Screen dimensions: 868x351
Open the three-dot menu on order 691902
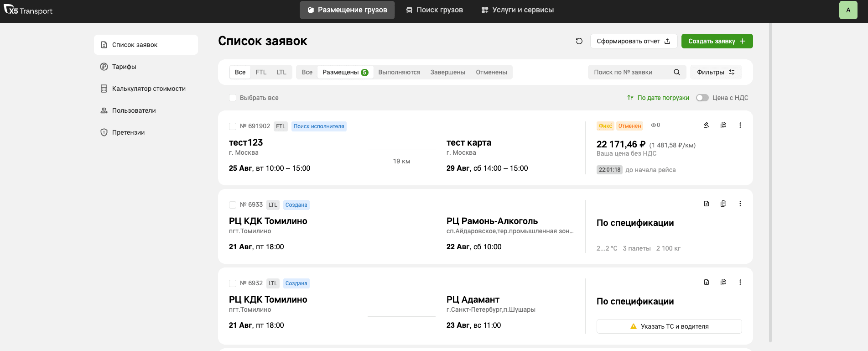740,125
